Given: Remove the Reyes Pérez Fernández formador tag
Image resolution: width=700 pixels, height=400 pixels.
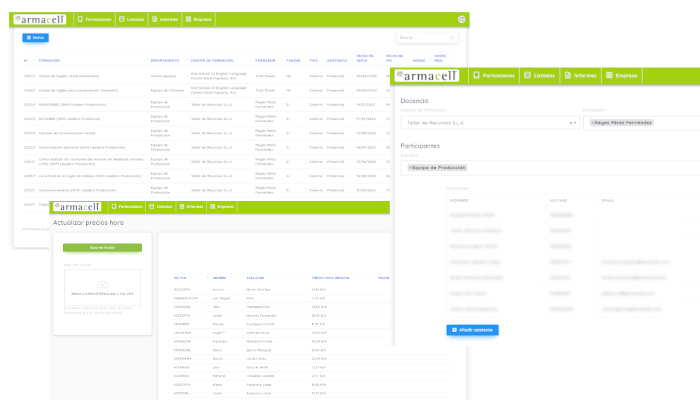Looking at the screenshot, I should click(x=592, y=123).
